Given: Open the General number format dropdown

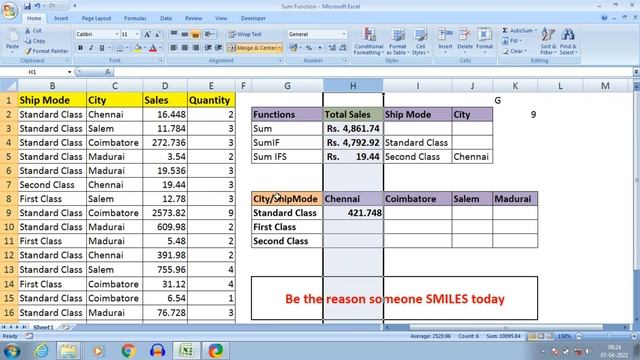Looking at the screenshot, I should [344, 34].
